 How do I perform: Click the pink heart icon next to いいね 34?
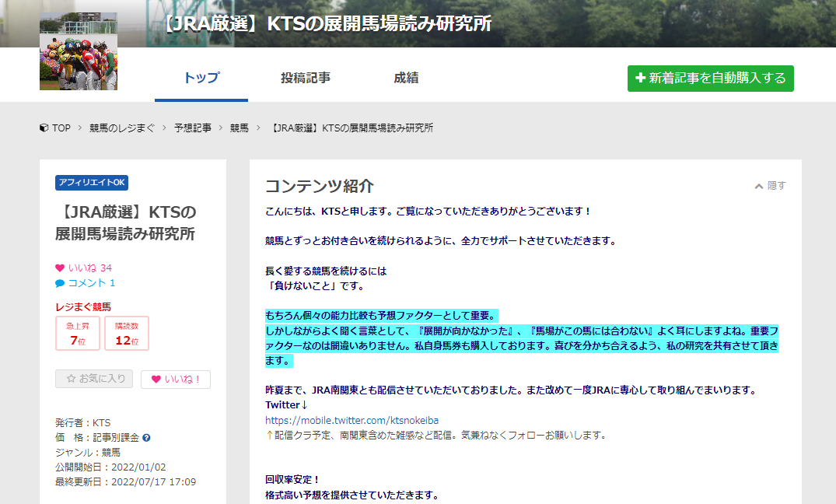click(x=60, y=268)
